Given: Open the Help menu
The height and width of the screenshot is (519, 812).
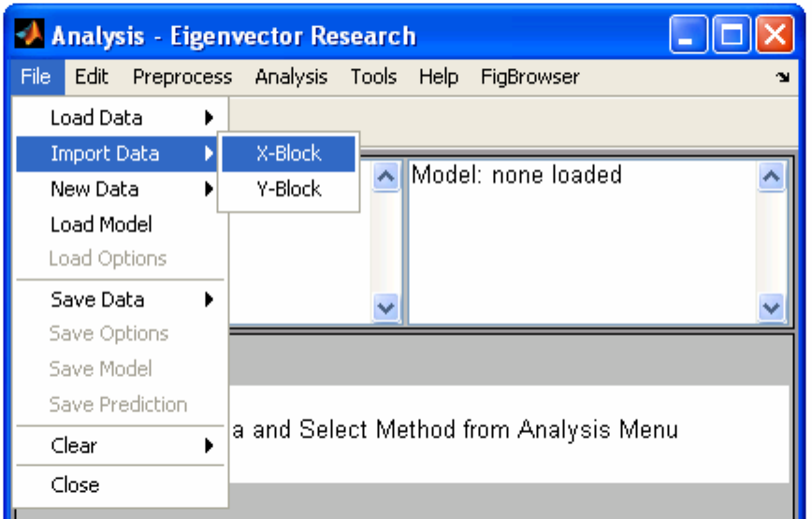Looking at the screenshot, I should click(438, 77).
